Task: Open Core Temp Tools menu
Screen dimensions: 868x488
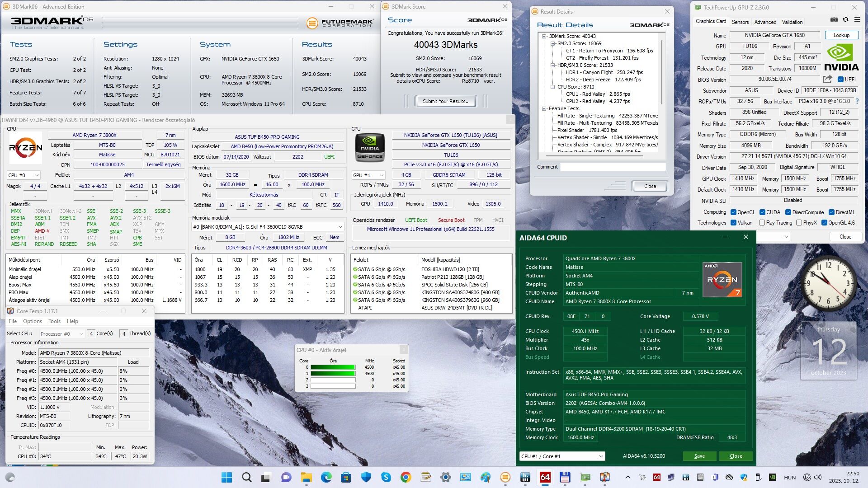Action: 54,321
